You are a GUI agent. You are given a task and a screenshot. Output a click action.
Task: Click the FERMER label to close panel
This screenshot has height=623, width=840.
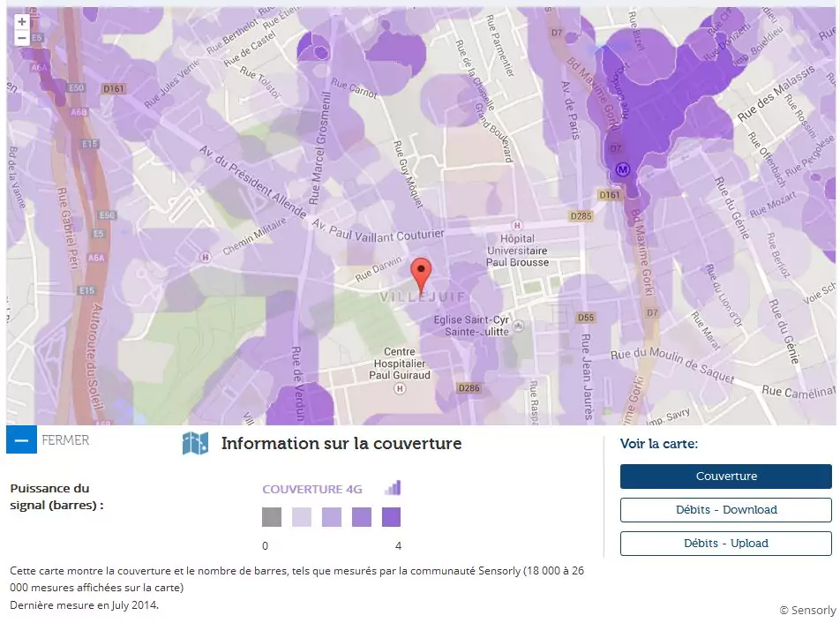pyautogui.click(x=65, y=439)
